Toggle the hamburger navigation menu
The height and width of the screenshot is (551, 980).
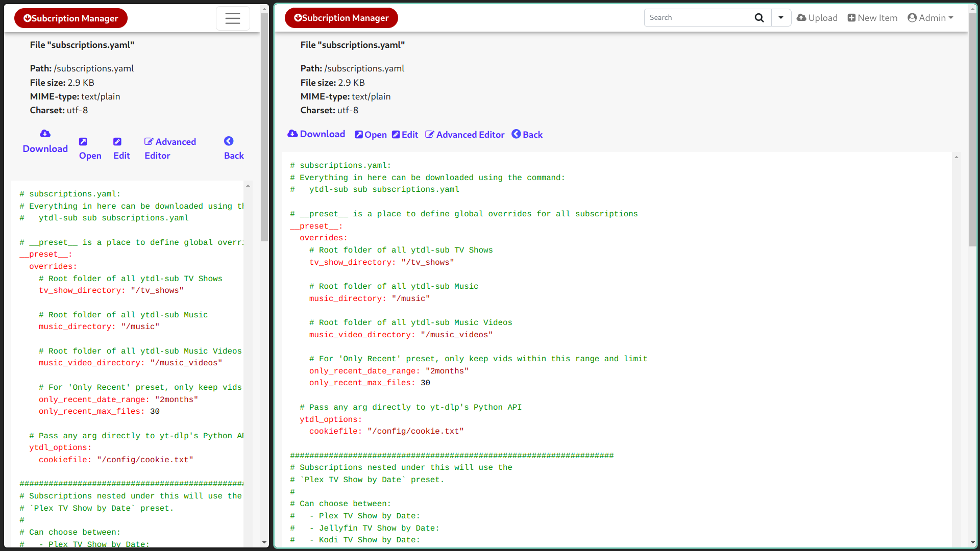pos(233,18)
